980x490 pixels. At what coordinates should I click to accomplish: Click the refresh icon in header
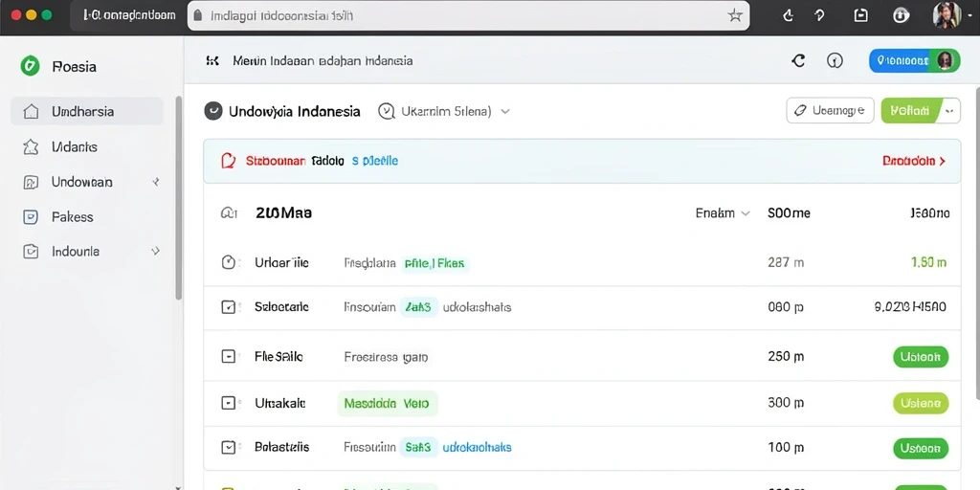[798, 60]
